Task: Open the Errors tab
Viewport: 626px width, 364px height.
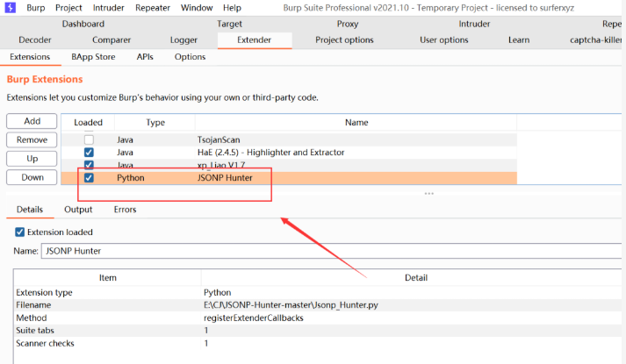Action: 125,210
